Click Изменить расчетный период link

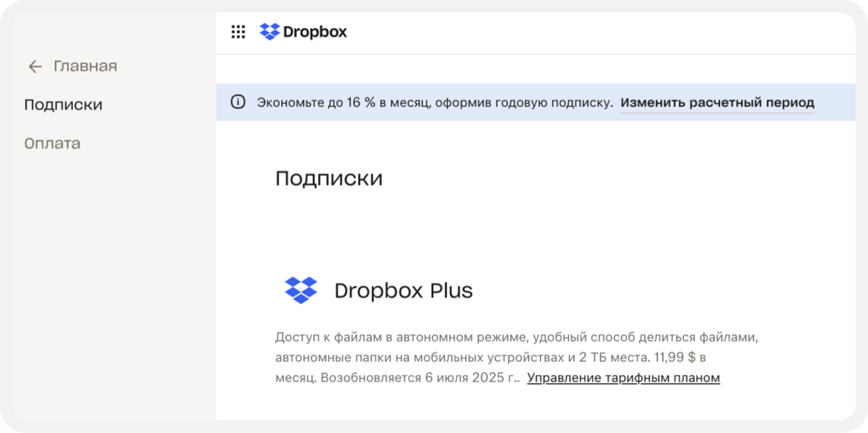pos(717,102)
